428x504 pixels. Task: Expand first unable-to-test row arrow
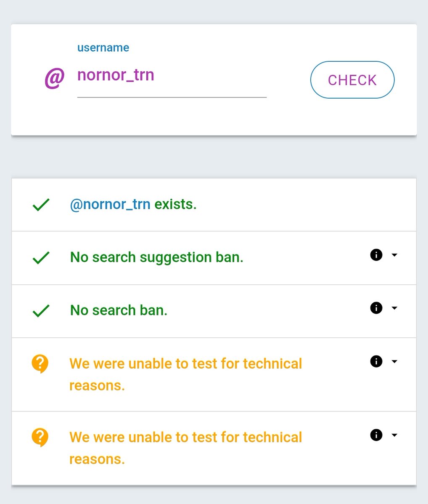click(x=394, y=361)
